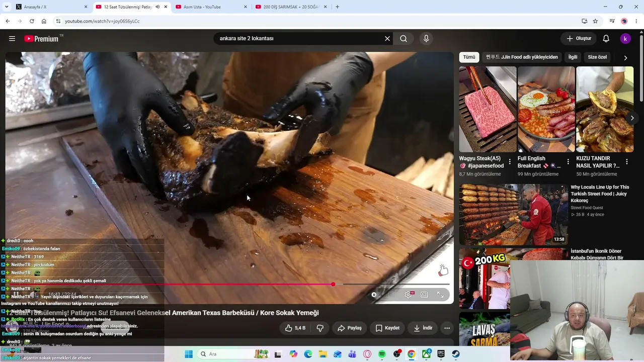Clear the search query with the X
Viewport: 644px width, 362px height.
[x=387, y=39]
